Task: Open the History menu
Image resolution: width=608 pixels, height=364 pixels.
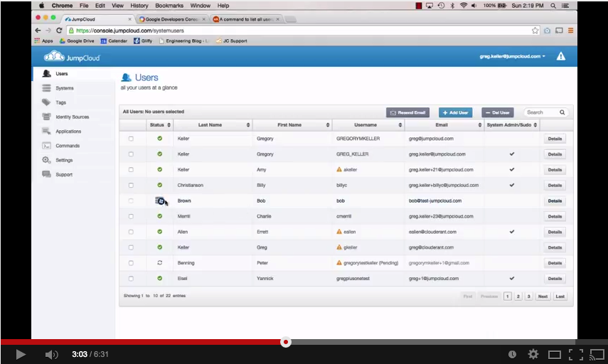Action: pyautogui.click(x=139, y=6)
